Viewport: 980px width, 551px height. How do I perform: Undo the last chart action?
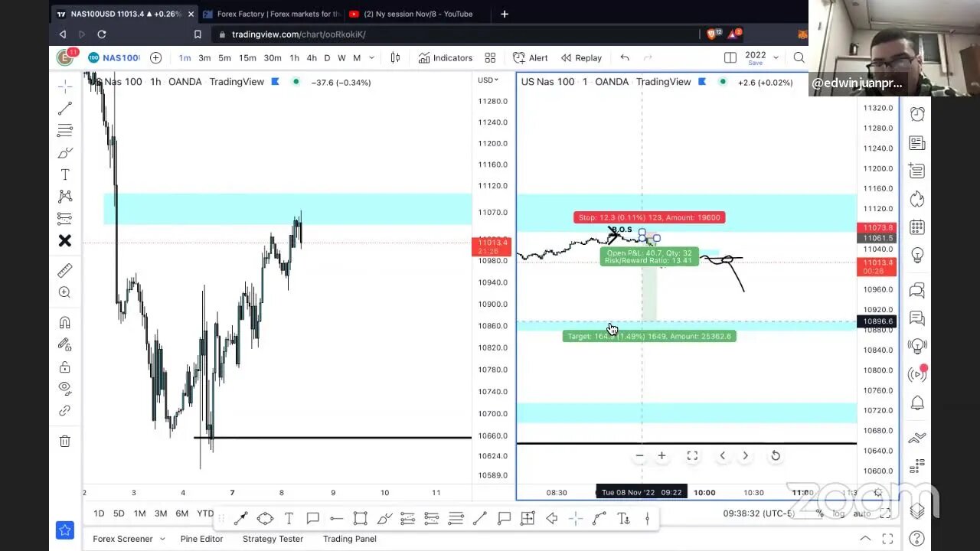click(x=625, y=57)
